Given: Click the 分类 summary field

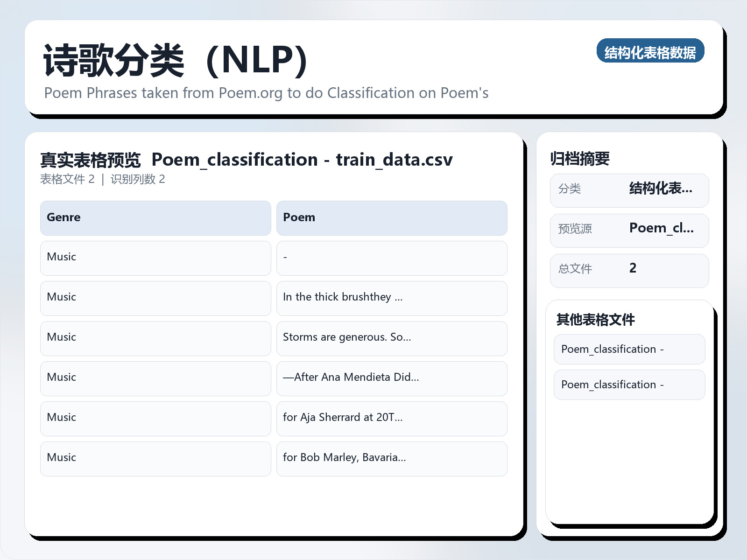Looking at the screenshot, I should [629, 189].
